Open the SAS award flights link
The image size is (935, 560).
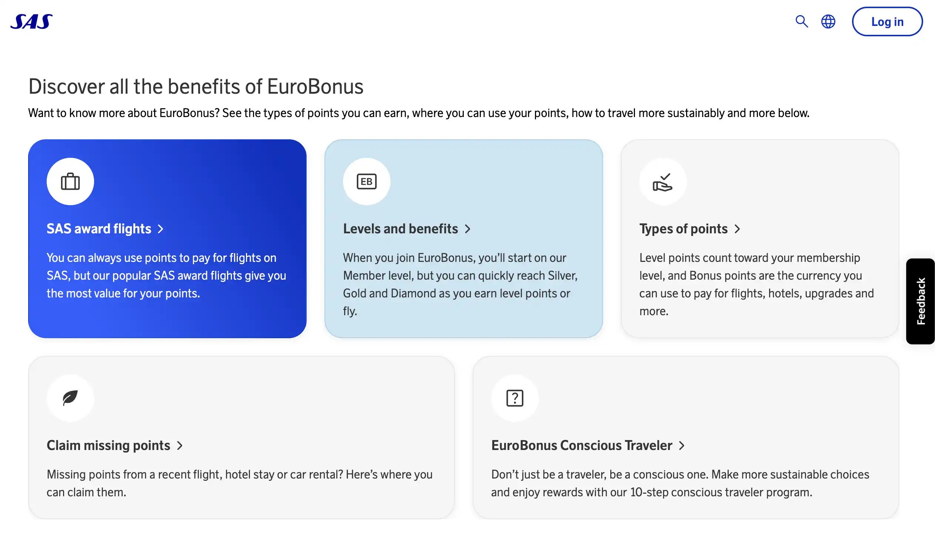pyautogui.click(x=99, y=229)
